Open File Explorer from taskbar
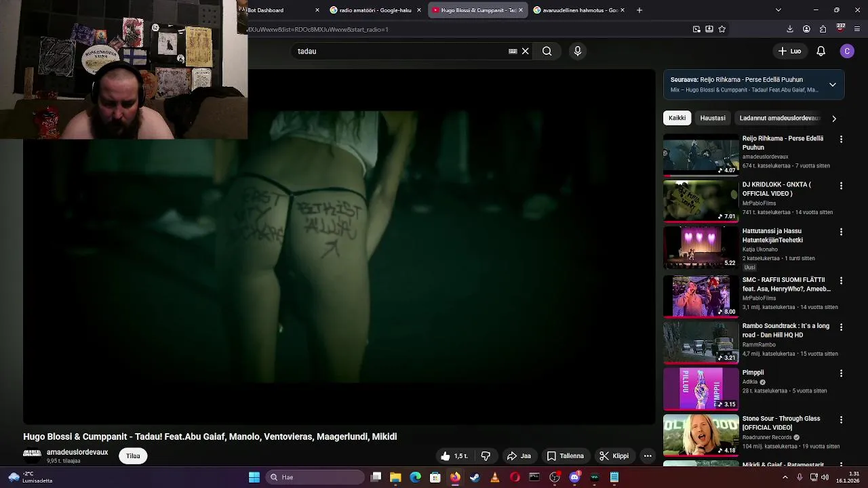The width and height of the screenshot is (868, 488). click(395, 477)
